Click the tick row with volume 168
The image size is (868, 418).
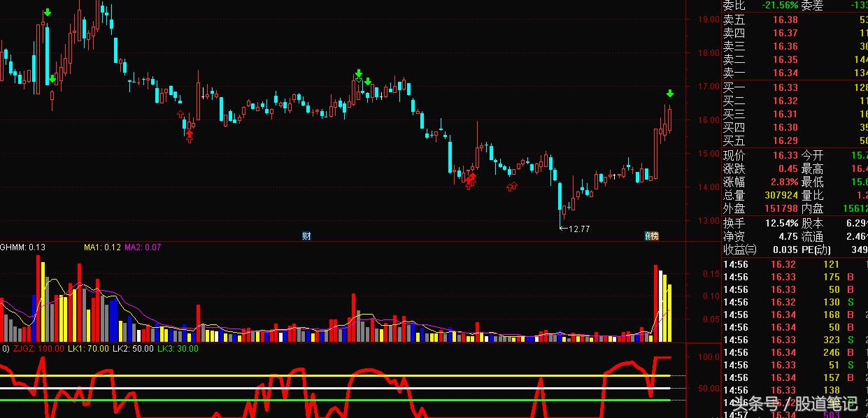coord(795,315)
